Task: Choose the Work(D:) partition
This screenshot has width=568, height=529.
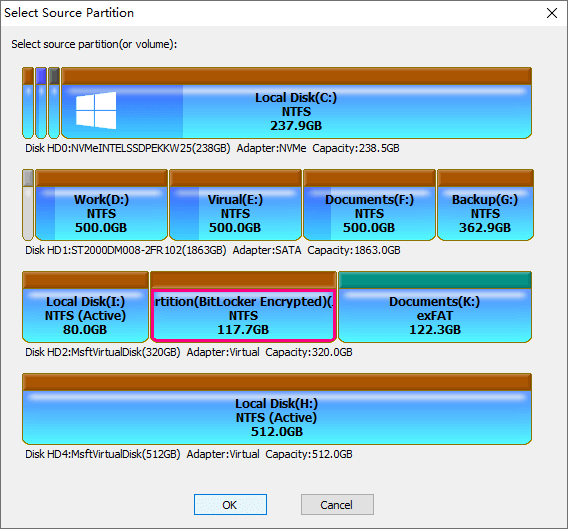Action: [x=101, y=205]
